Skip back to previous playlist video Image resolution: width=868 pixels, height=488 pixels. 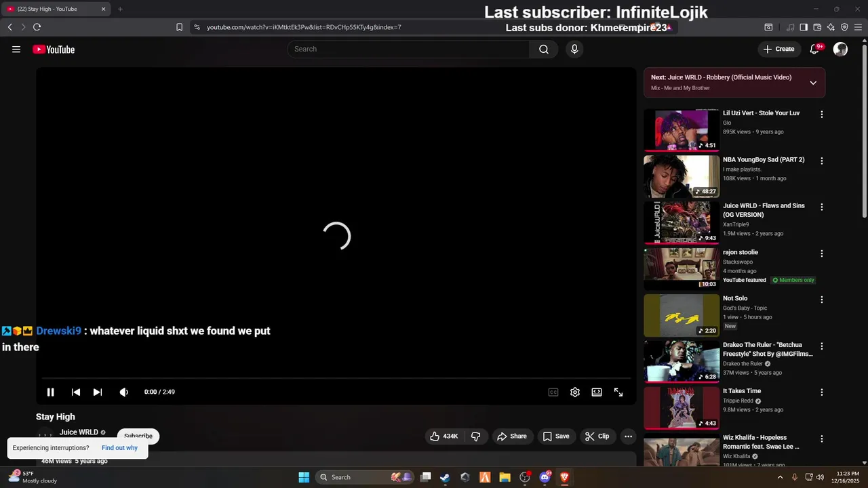(x=76, y=392)
